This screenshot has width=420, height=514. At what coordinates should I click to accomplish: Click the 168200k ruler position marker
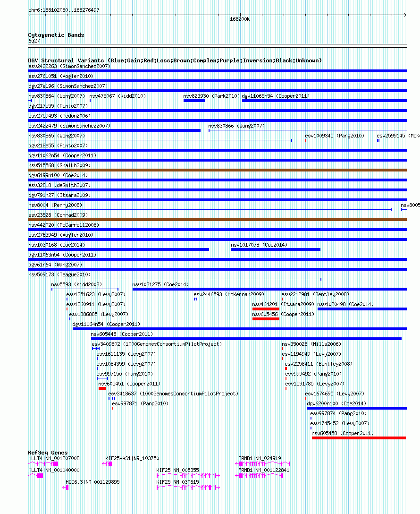coord(240,19)
